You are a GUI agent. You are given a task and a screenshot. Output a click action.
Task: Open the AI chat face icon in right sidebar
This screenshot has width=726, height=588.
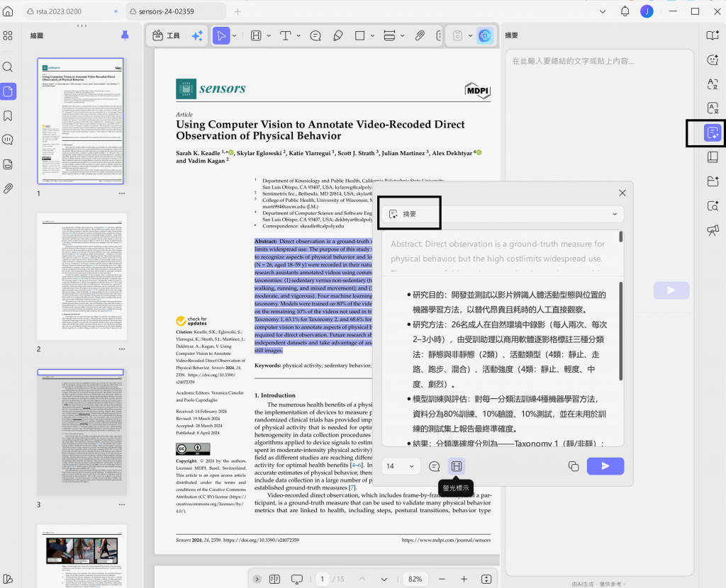click(x=713, y=60)
